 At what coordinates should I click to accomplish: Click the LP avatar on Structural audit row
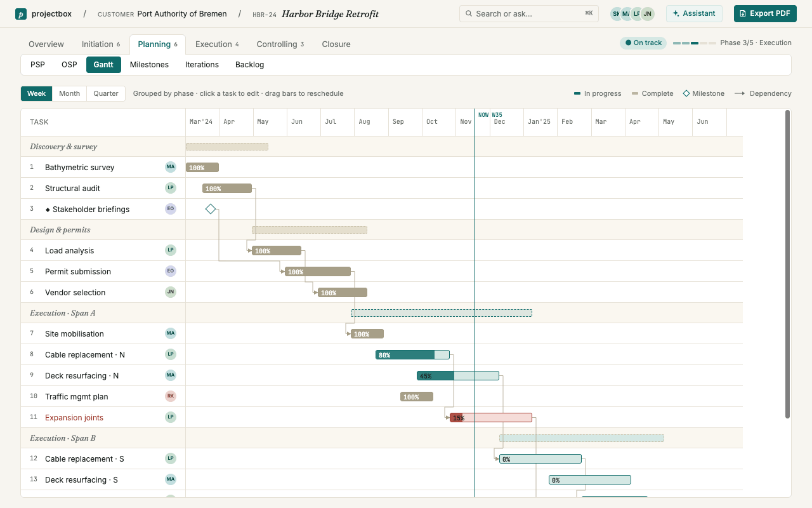pyautogui.click(x=171, y=188)
